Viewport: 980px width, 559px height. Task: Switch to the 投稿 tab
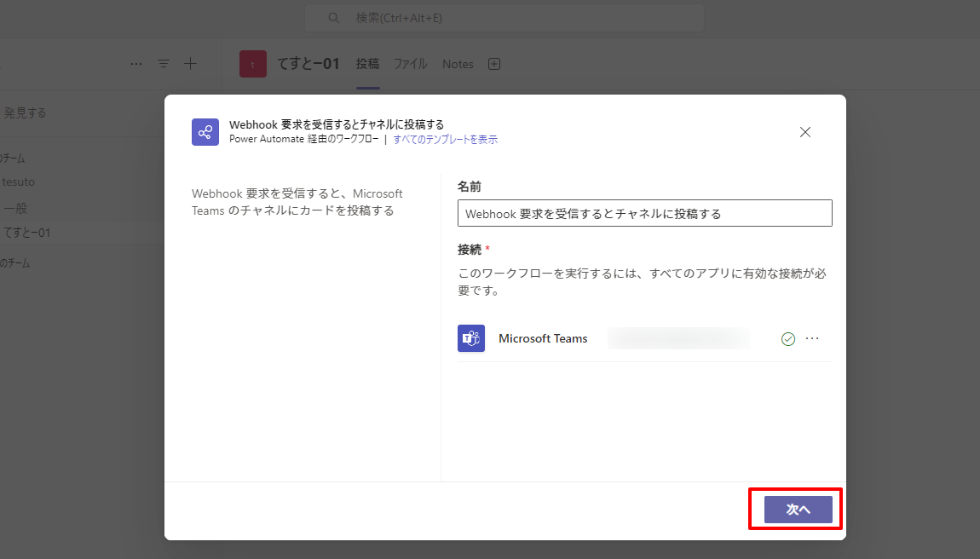pyautogui.click(x=368, y=64)
